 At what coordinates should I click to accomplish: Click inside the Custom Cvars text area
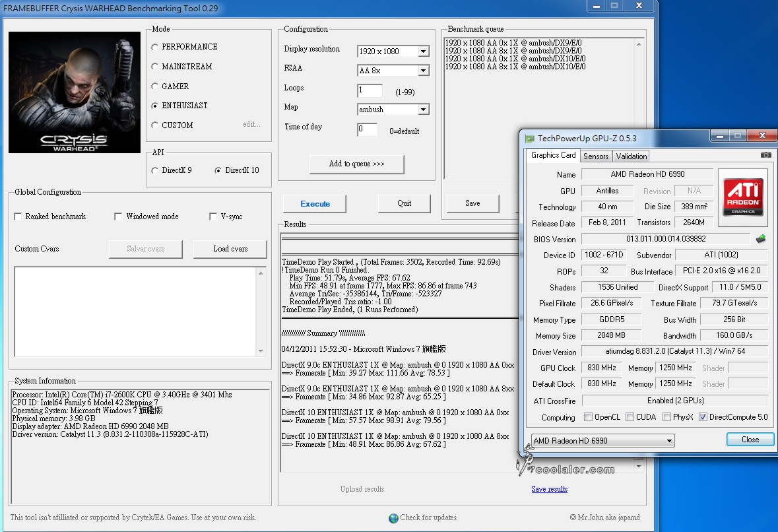pyautogui.click(x=135, y=312)
